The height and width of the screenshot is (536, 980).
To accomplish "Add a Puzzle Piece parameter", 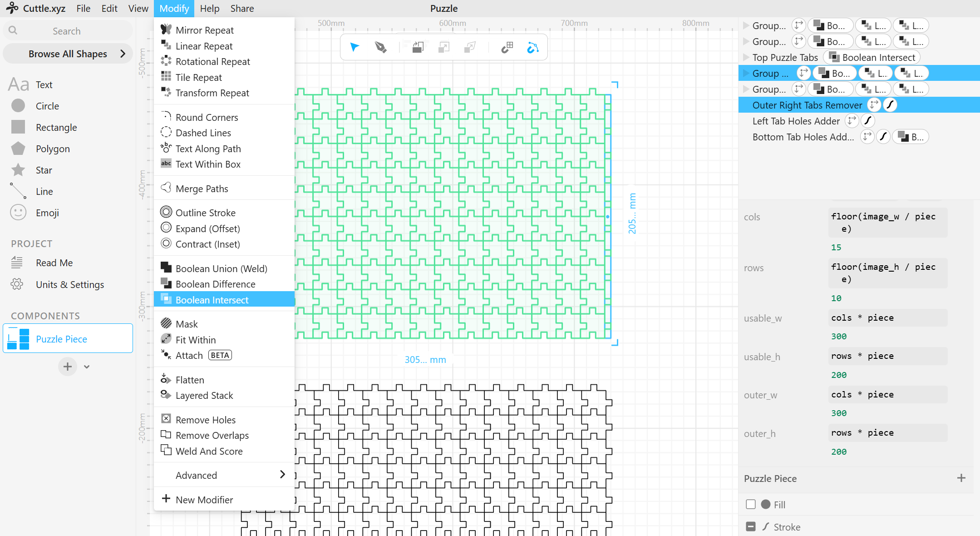I will point(961,478).
